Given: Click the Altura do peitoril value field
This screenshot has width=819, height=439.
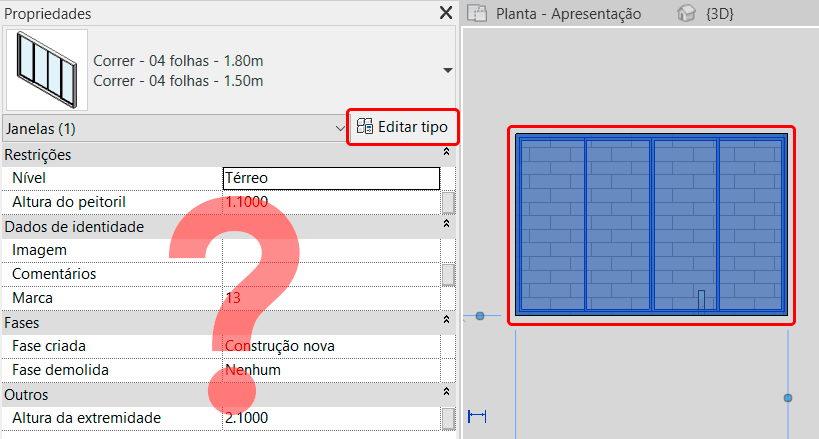Looking at the screenshot, I should click(x=330, y=202).
